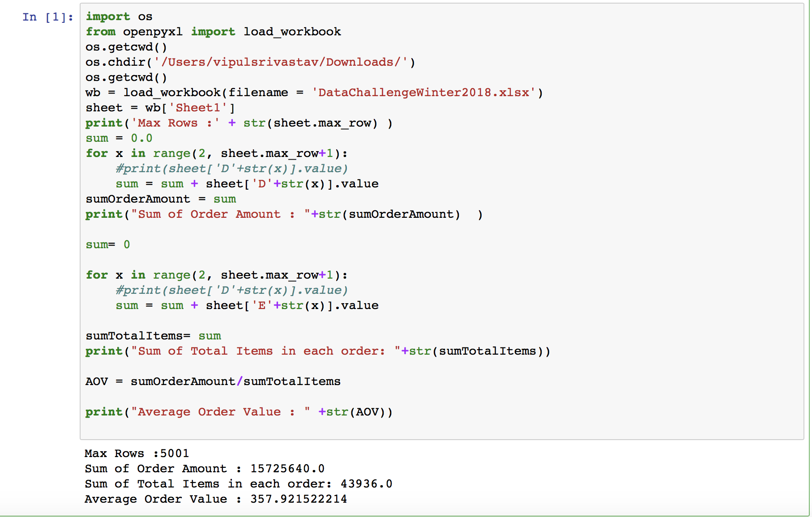Click the sheet = wb['Sheet1'] line

(160, 108)
